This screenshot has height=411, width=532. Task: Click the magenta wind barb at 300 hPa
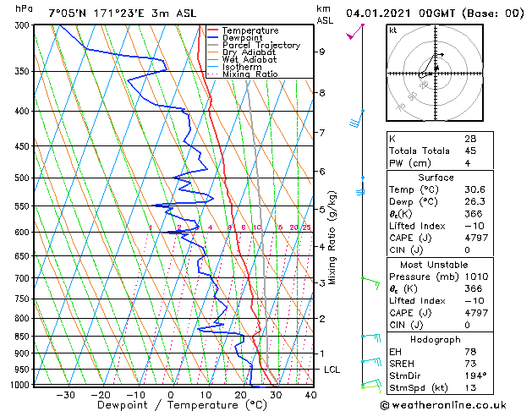(x=355, y=31)
